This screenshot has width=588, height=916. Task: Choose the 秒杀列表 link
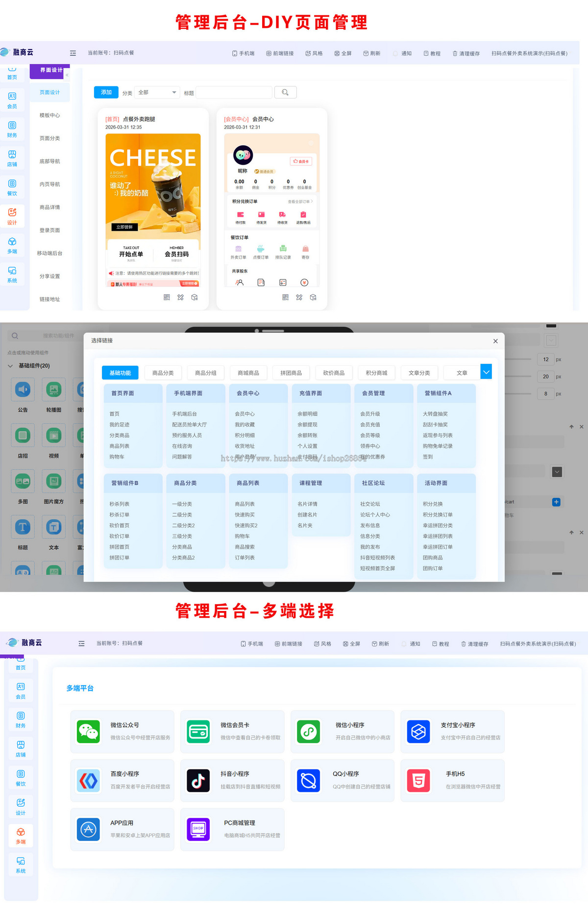[120, 504]
